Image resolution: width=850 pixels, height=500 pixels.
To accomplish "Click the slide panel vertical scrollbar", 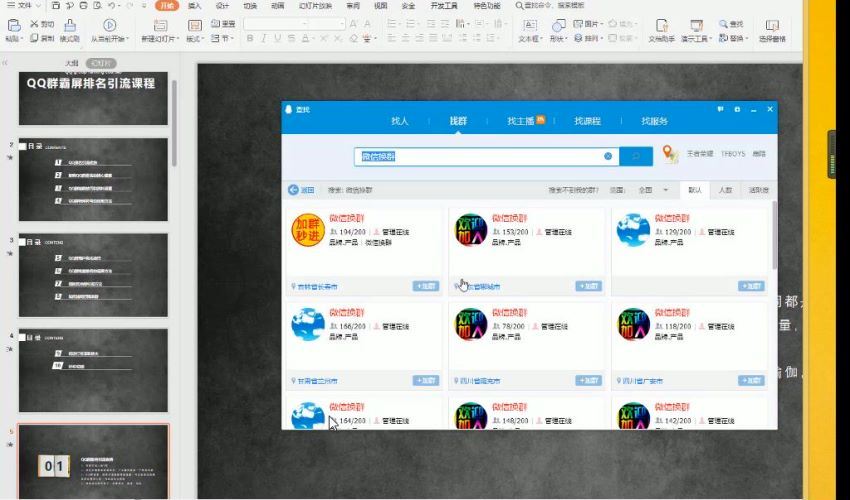I will tap(174, 123).
